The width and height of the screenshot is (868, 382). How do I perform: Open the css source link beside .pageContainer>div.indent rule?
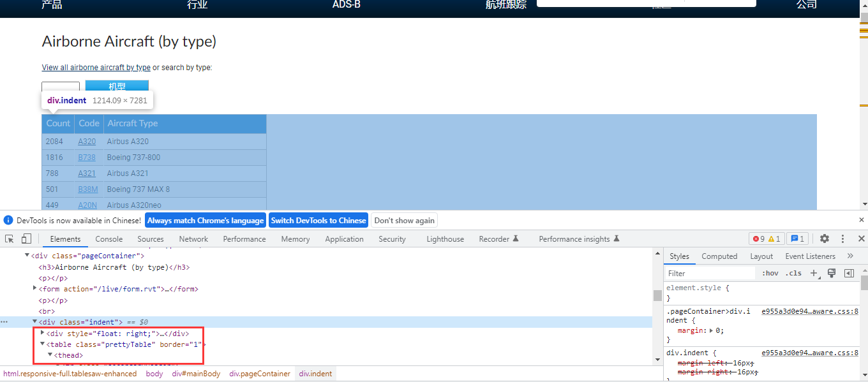pyautogui.click(x=810, y=311)
